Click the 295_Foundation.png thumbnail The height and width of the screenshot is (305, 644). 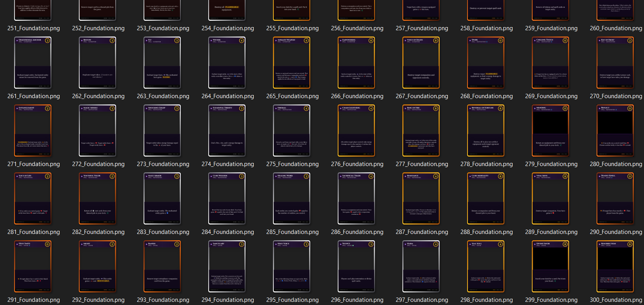(292, 267)
